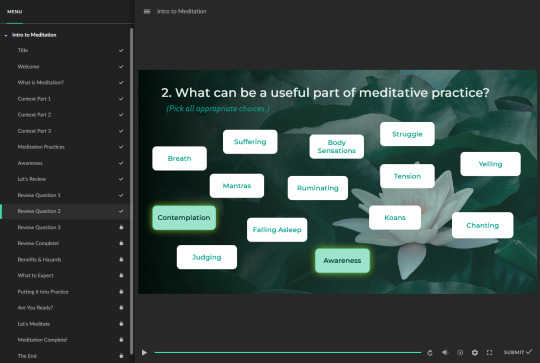Select the Mantras answer choice
This screenshot has width=540, height=363.
pos(237,186)
